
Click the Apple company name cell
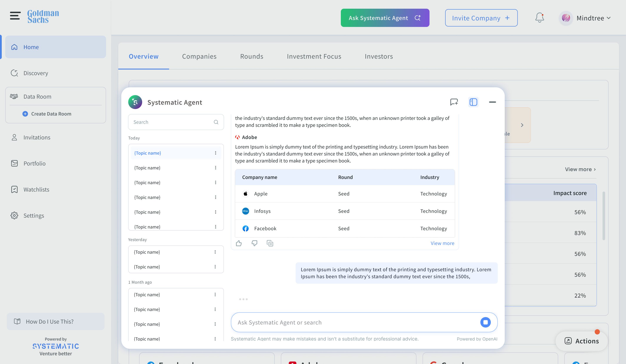click(x=261, y=194)
